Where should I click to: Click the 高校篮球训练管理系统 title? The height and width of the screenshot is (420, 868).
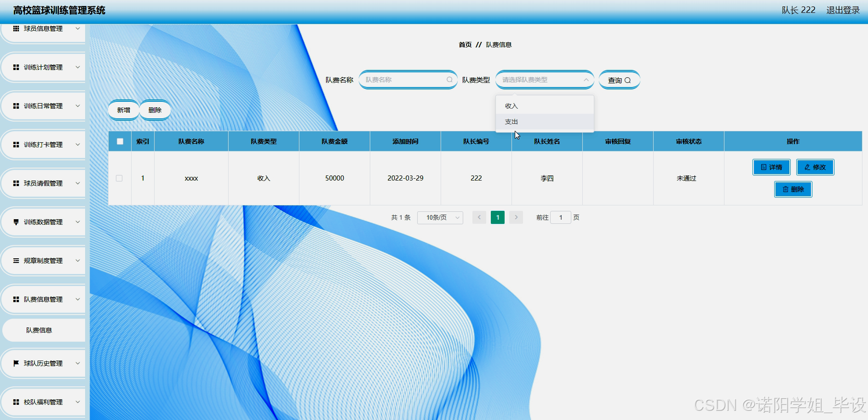point(59,10)
